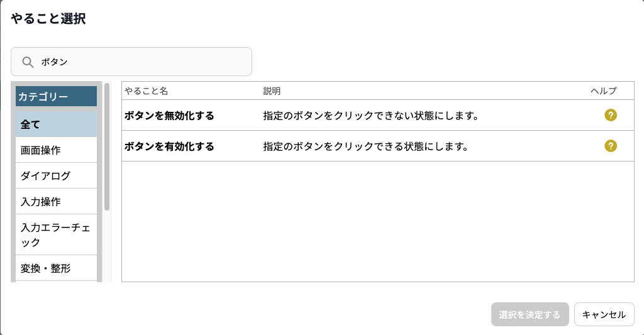The image size is (644, 335).
Task: Focus the search field containing ボタン
Action: tap(131, 62)
